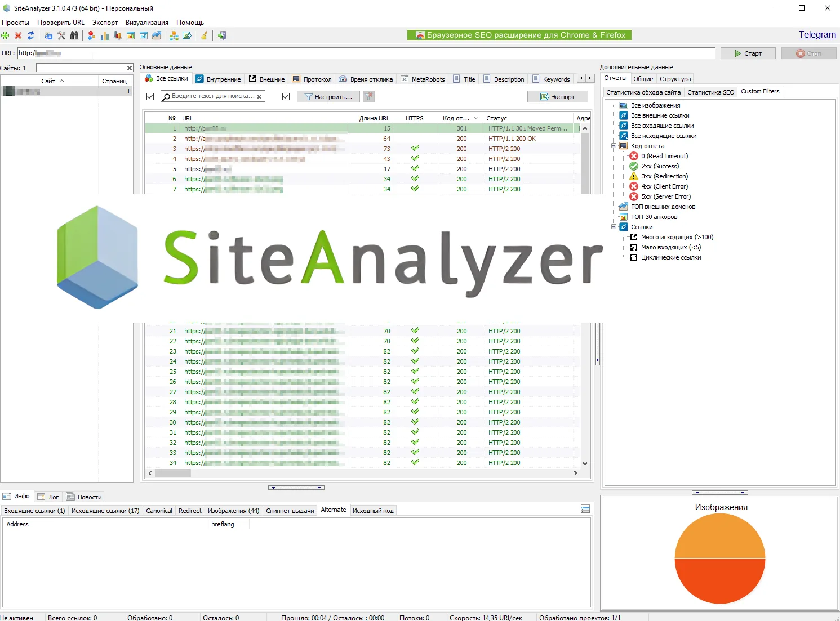The height and width of the screenshot is (621, 840).
Task: Open settings via the hammer and wrench icon
Action: coord(61,35)
